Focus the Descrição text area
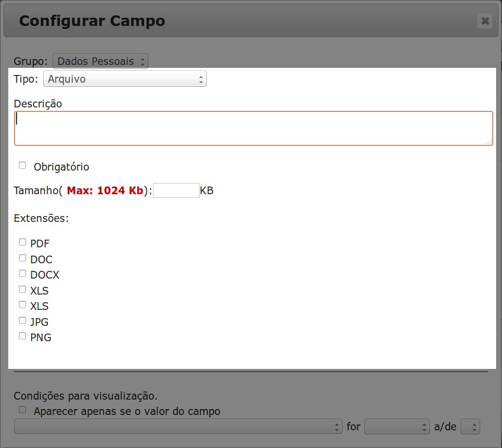502x448 pixels. (x=253, y=128)
